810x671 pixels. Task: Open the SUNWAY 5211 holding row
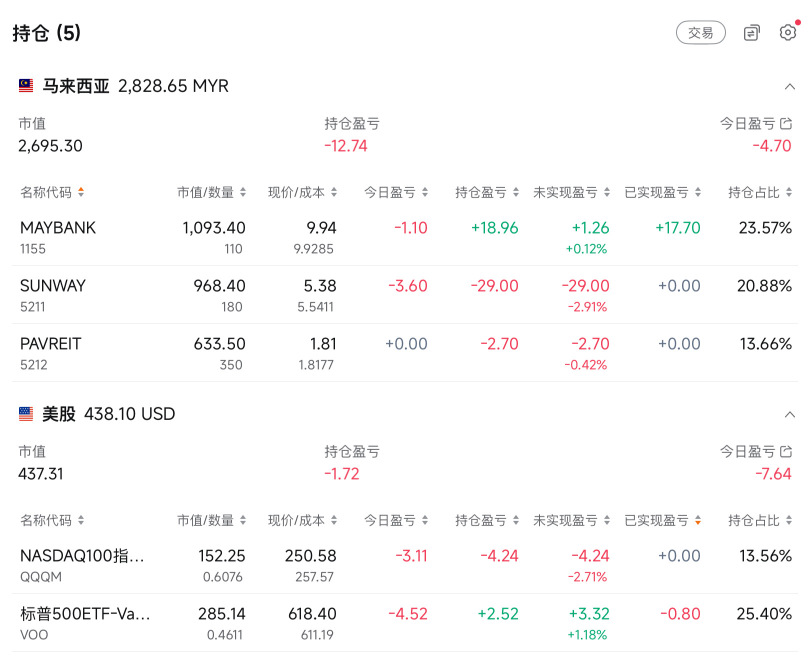point(405,295)
